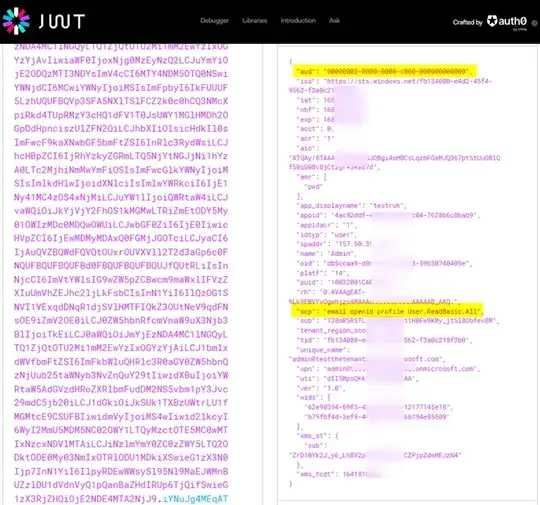Screen dimensions: 540x505
Task: Click the Auth0 shield star icon
Action: 492,21
